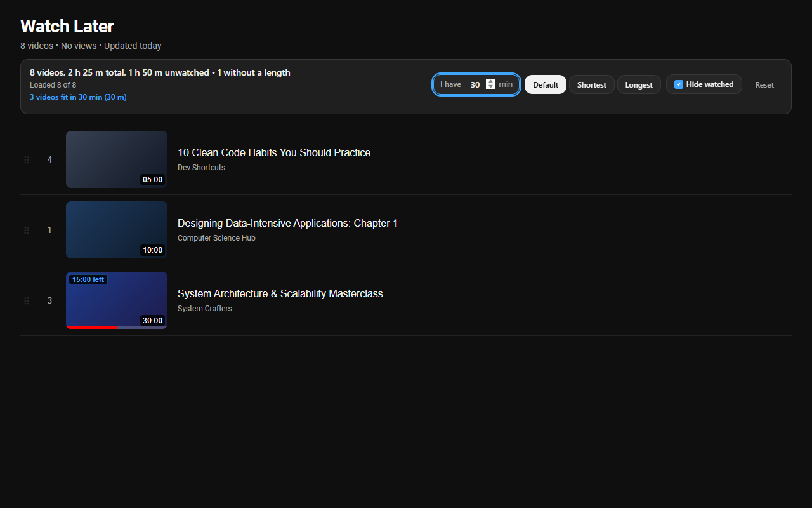Open the title '10 Clean Code Habits You Should Practice'

(x=274, y=152)
